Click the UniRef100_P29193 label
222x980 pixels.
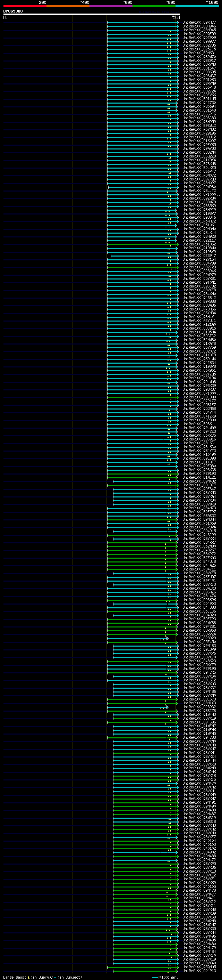[x=199, y=473]
